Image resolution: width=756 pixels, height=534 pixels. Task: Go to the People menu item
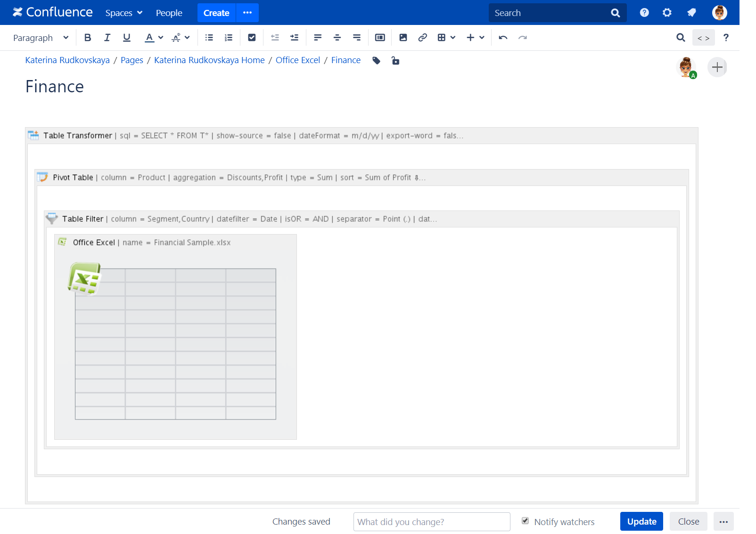click(169, 13)
